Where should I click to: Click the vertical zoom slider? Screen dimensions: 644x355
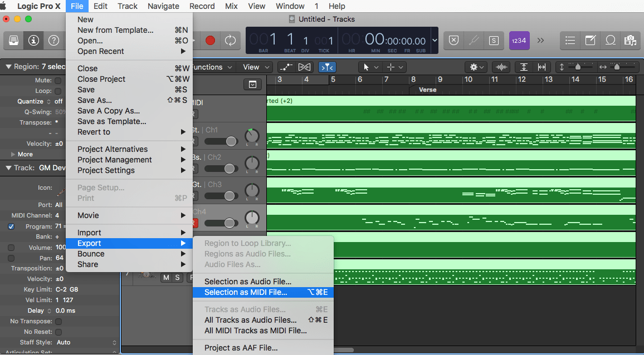pos(578,67)
